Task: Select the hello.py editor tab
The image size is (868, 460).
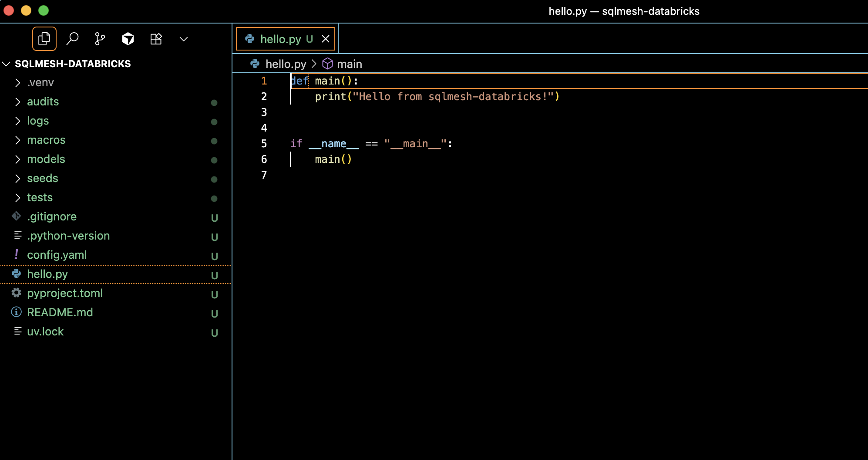Action: (280, 39)
